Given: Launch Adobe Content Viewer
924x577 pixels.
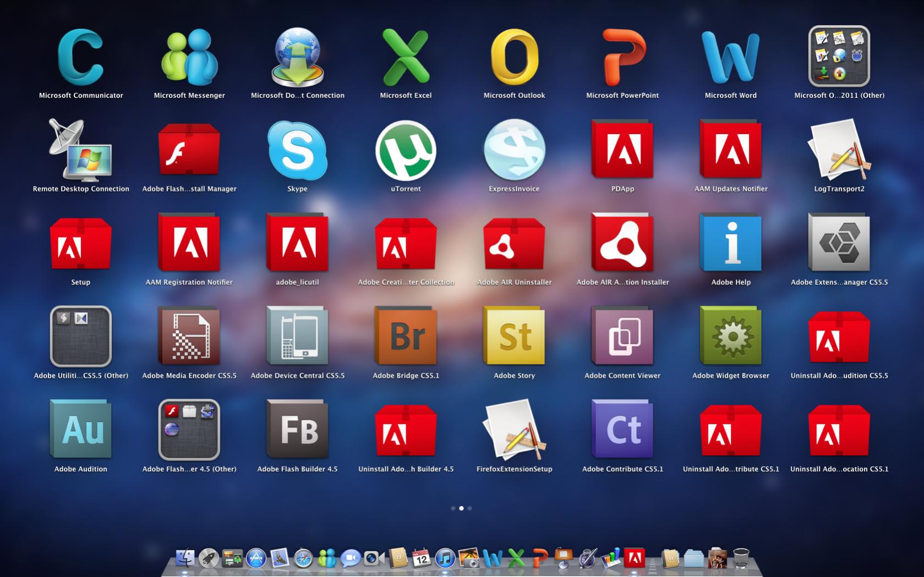Looking at the screenshot, I should coord(622,336).
